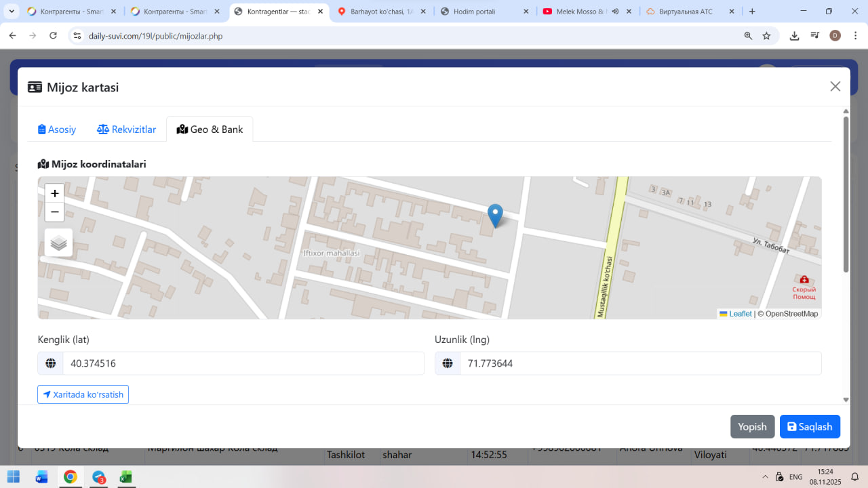
Task: Close the Виртуальная АТС browser tab
Action: click(x=732, y=12)
